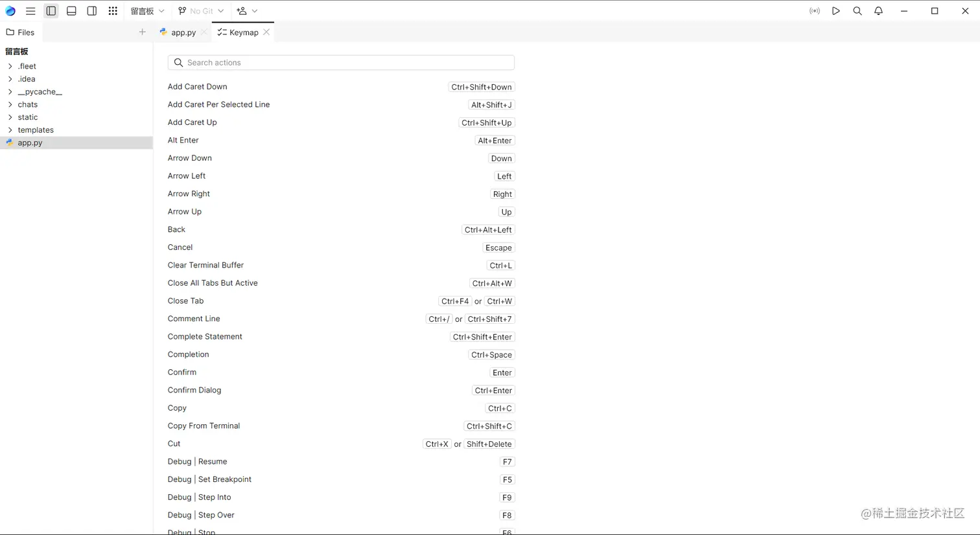Click the Ctrl+Shift+Down shortcut badge
Viewport: 980px width, 535px height.
click(482, 87)
